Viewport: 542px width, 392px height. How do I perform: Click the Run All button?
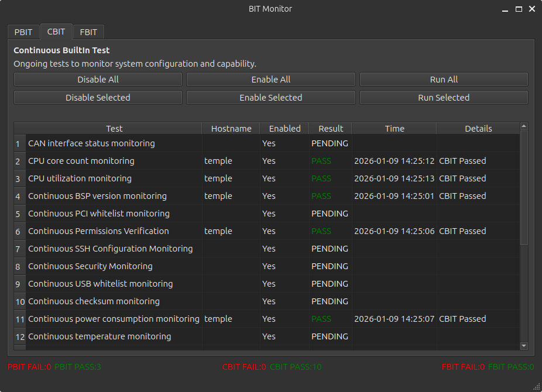(443, 79)
